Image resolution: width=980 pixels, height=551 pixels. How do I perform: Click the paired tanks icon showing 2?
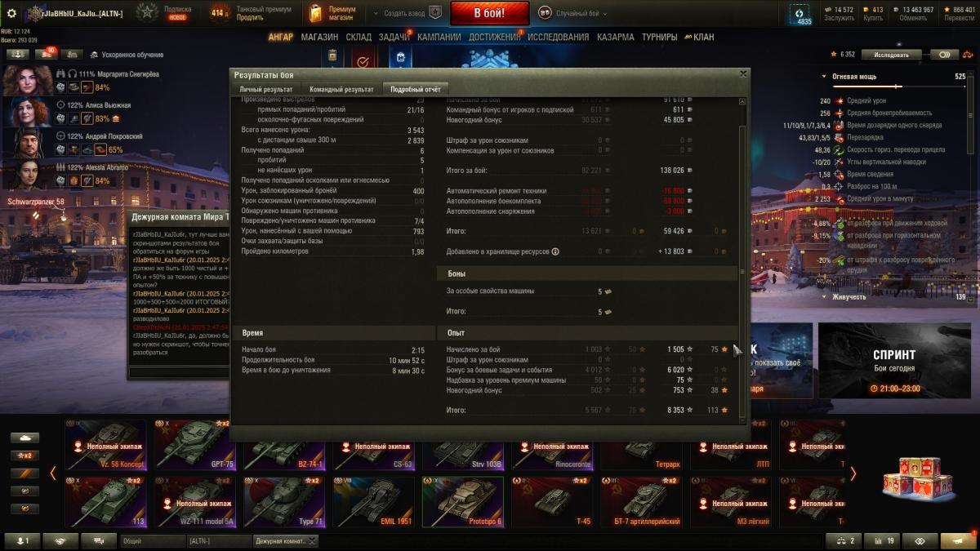click(x=843, y=540)
